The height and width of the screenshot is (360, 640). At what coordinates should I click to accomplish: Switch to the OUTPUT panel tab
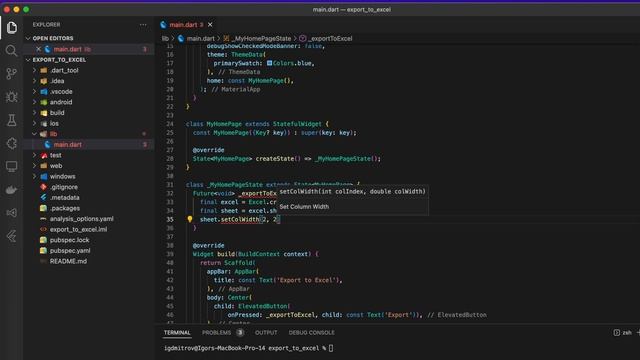(x=266, y=333)
